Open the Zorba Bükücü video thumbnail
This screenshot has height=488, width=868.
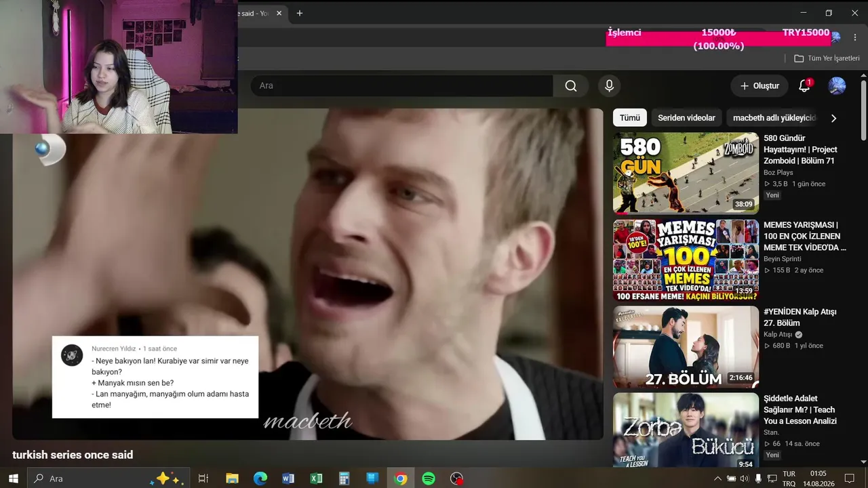click(x=686, y=431)
